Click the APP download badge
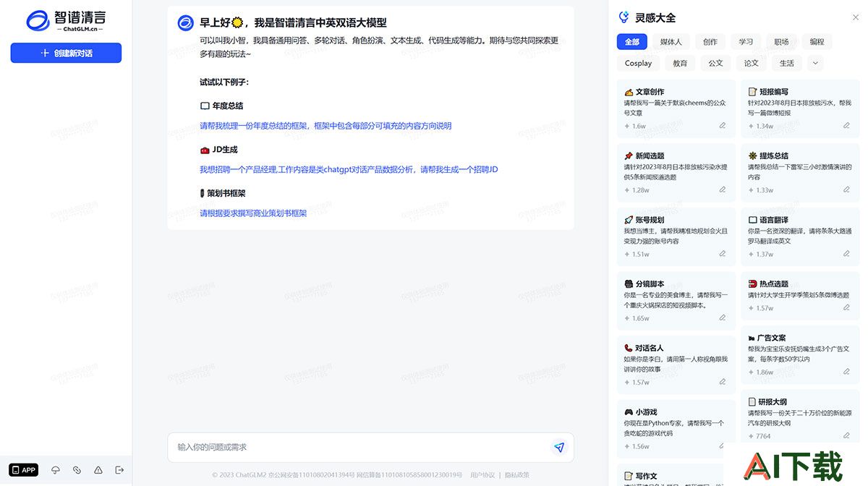This screenshot has width=868, height=486. [24, 470]
